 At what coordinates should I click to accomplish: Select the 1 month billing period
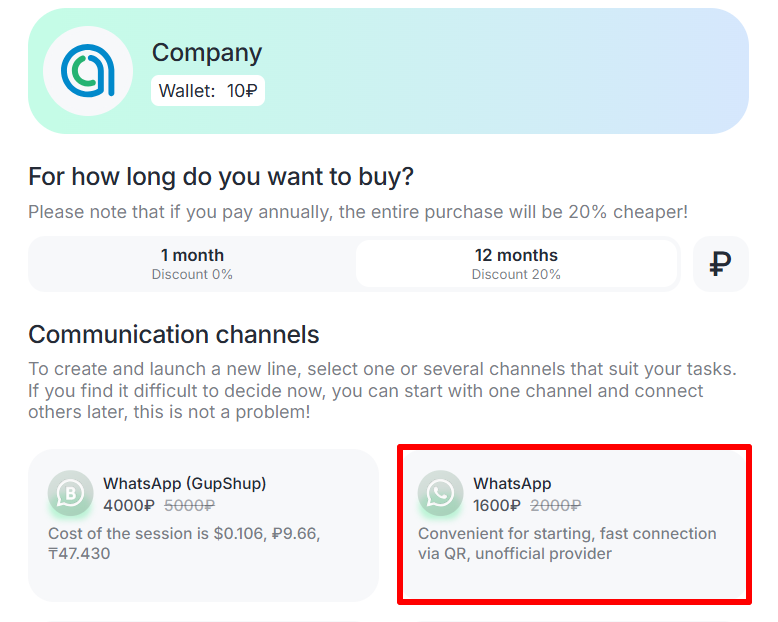click(x=192, y=264)
